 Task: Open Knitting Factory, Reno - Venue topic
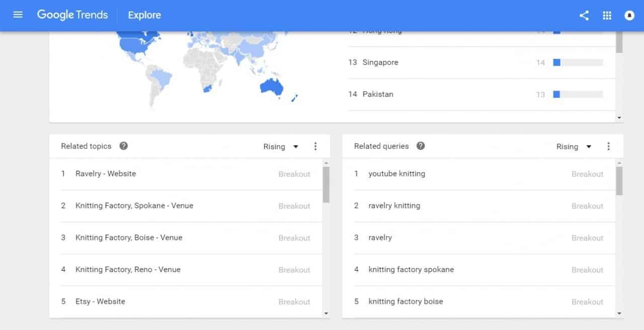pos(128,270)
